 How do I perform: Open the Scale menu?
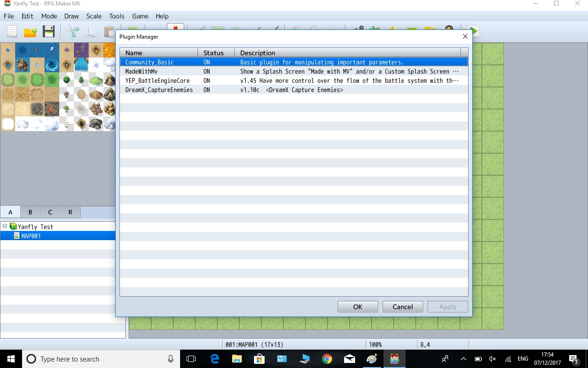click(94, 16)
